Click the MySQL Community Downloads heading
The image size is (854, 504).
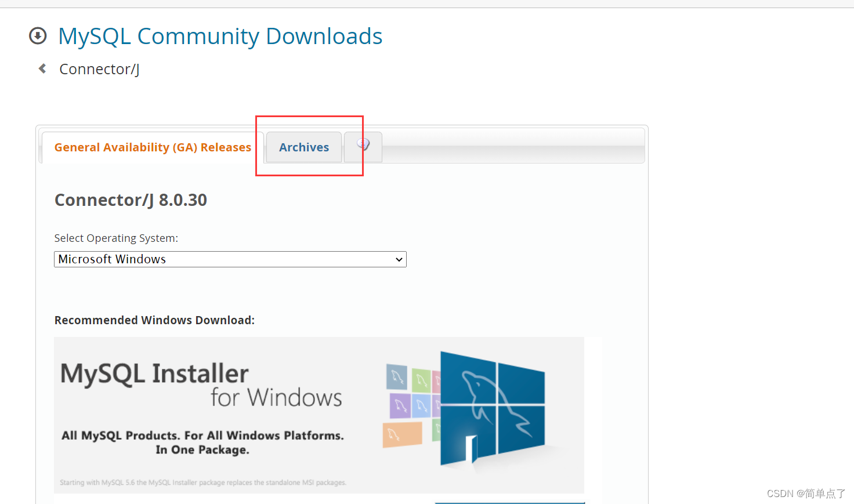point(220,36)
